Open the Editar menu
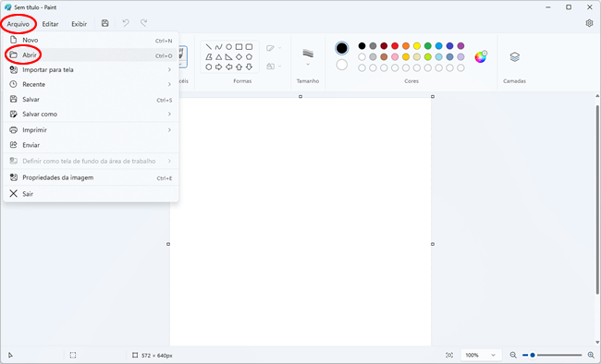The width and height of the screenshot is (601, 364). click(x=50, y=24)
